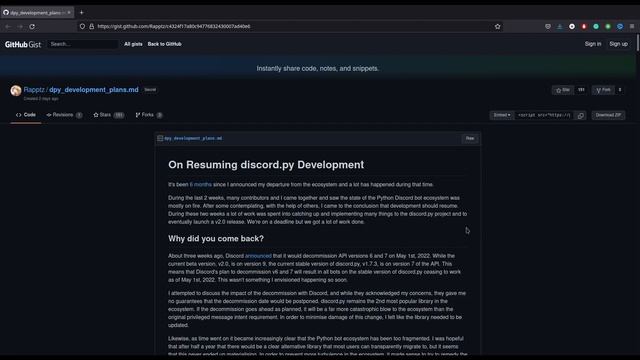This screenshot has width=640, height=360.
Task: Click the embed script URL field
Action: [544, 115]
